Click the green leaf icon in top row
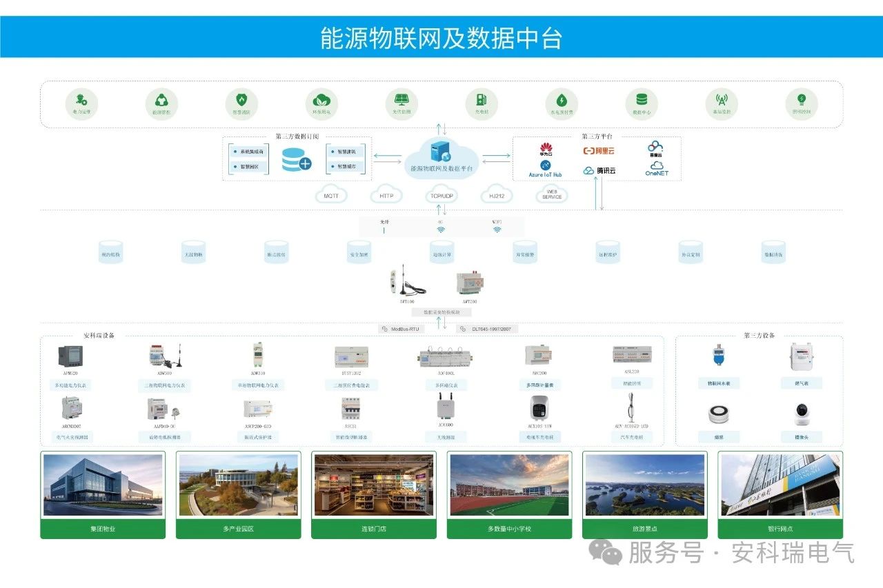This screenshot has height=588, width=883. point(321,99)
